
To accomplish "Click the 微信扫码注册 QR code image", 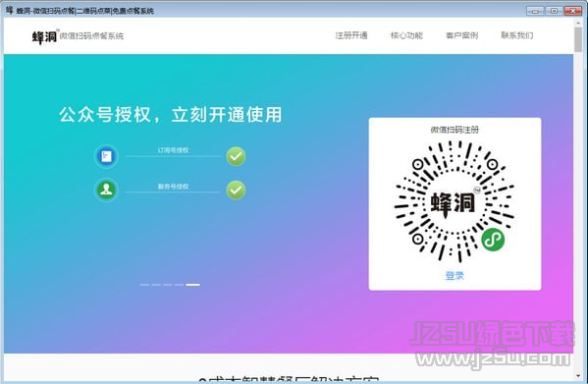I will [454, 201].
